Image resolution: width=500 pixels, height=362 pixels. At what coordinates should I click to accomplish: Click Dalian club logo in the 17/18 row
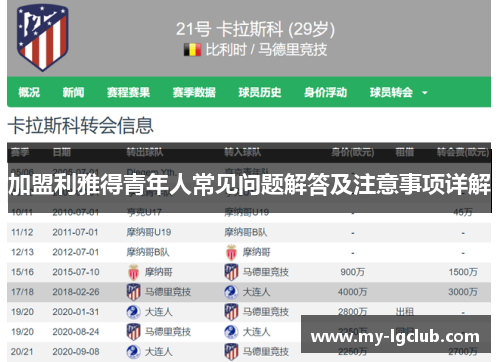tap(231, 292)
